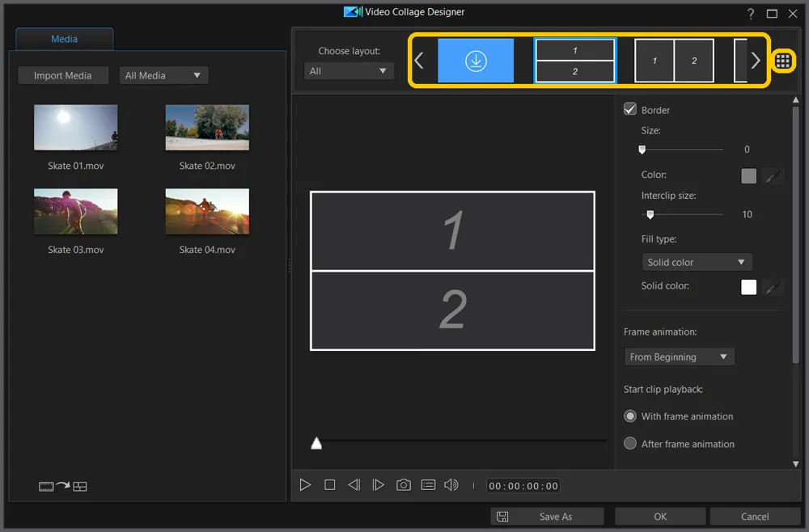Show previous layouts with left arrow

(419, 61)
